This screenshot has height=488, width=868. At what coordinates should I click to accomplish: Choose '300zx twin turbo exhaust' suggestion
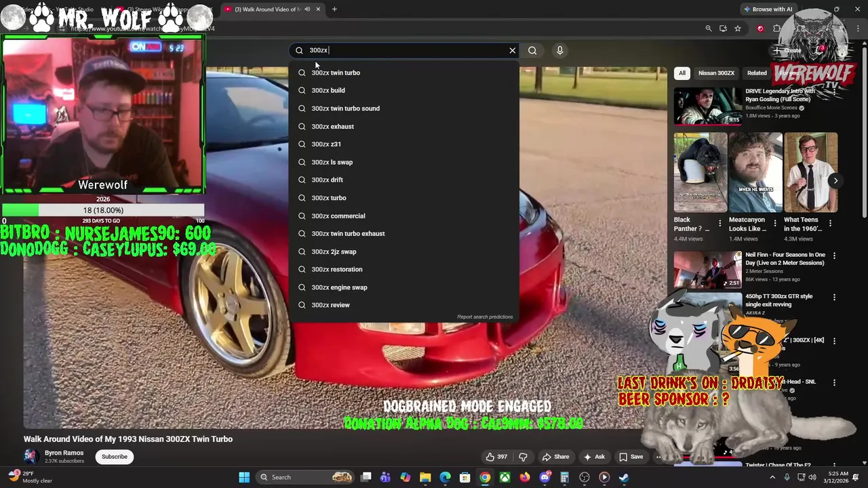tap(404, 233)
